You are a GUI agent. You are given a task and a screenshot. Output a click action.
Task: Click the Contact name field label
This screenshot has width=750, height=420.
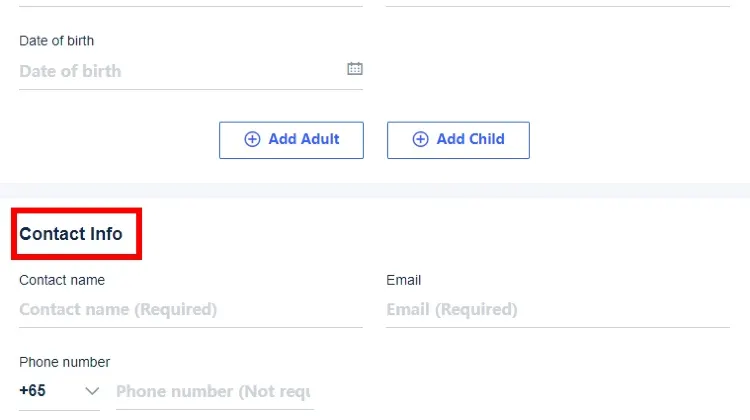click(x=62, y=280)
